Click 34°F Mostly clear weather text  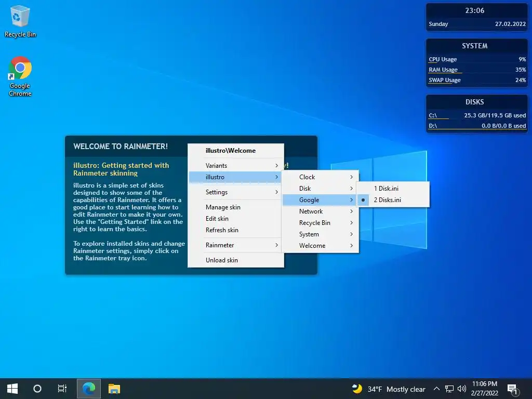pyautogui.click(x=396, y=389)
